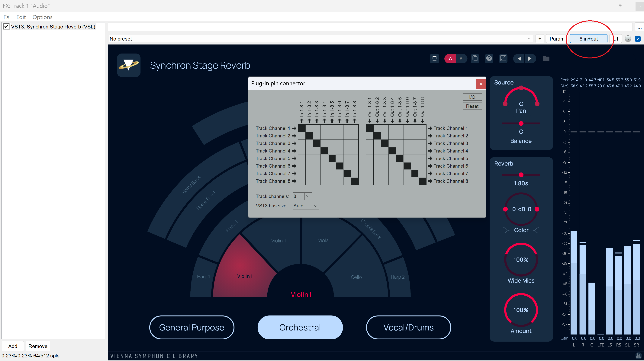
Task: Toggle the Track Channel 2 to In 1-8 2 pin
Action: (309, 136)
